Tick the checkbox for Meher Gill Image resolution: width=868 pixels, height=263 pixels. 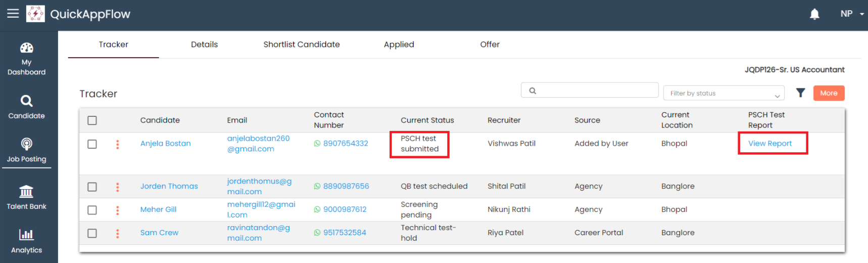click(92, 210)
